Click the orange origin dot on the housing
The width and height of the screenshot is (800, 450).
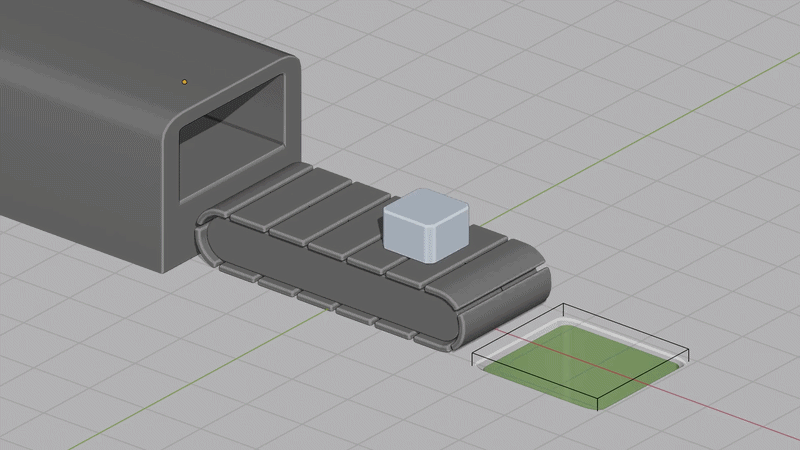pos(185,82)
